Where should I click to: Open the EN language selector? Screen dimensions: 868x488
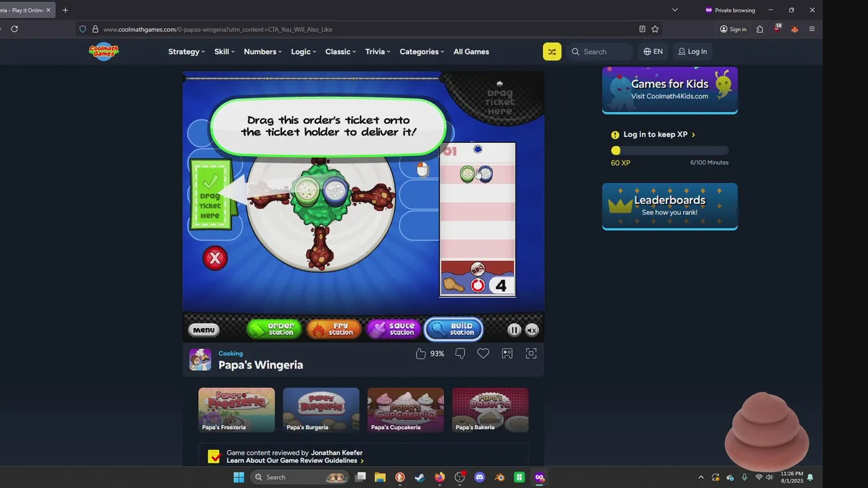point(653,52)
